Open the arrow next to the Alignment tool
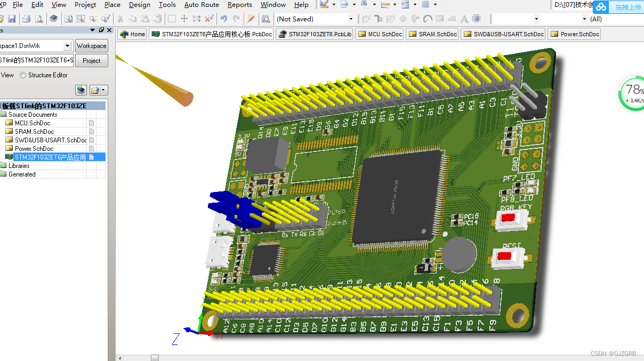The height and width of the screenshot is (361, 644). tap(354, 5)
